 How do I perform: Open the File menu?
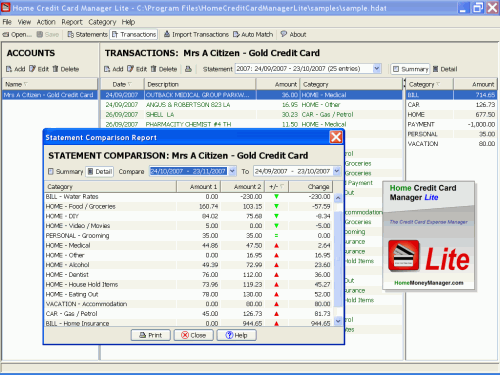click(7, 22)
